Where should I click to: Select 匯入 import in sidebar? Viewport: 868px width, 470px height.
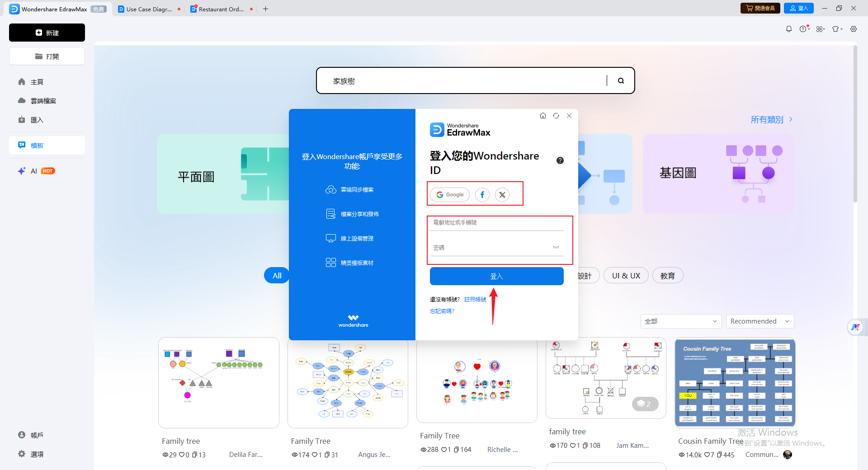[x=47, y=120]
